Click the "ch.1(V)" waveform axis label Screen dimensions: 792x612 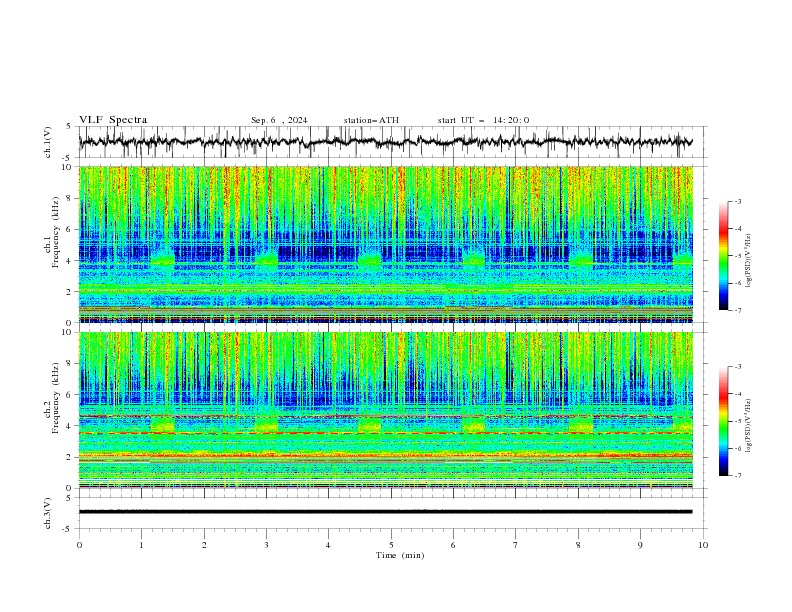pyautogui.click(x=48, y=142)
